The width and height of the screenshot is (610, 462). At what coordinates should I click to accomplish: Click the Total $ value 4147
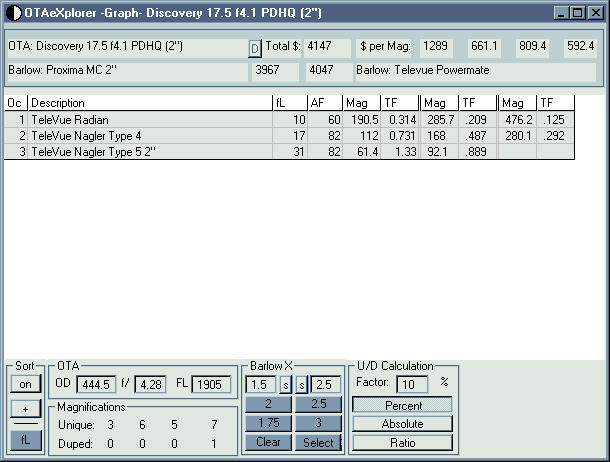click(x=327, y=47)
